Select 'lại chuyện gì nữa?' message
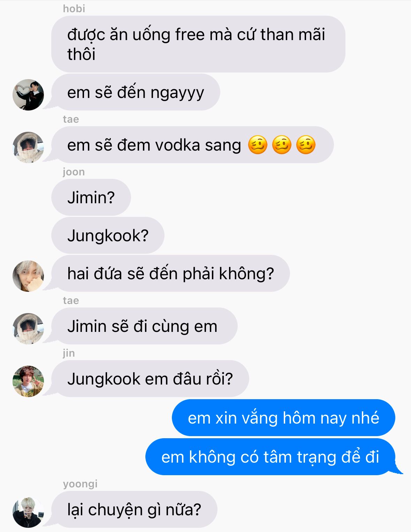This screenshot has height=532, width=411. coord(134,510)
